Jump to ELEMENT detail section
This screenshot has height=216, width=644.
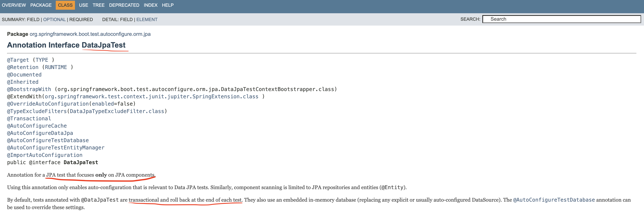(x=147, y=20)
